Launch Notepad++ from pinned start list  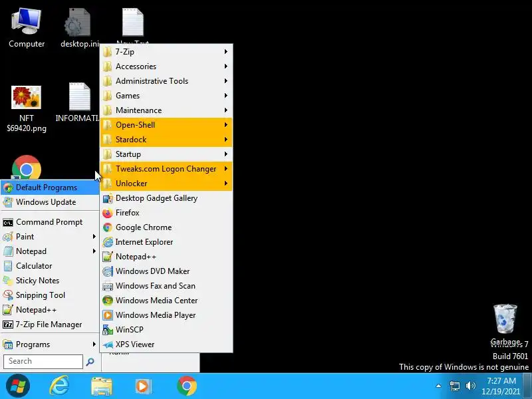click(x=50, y=310)
